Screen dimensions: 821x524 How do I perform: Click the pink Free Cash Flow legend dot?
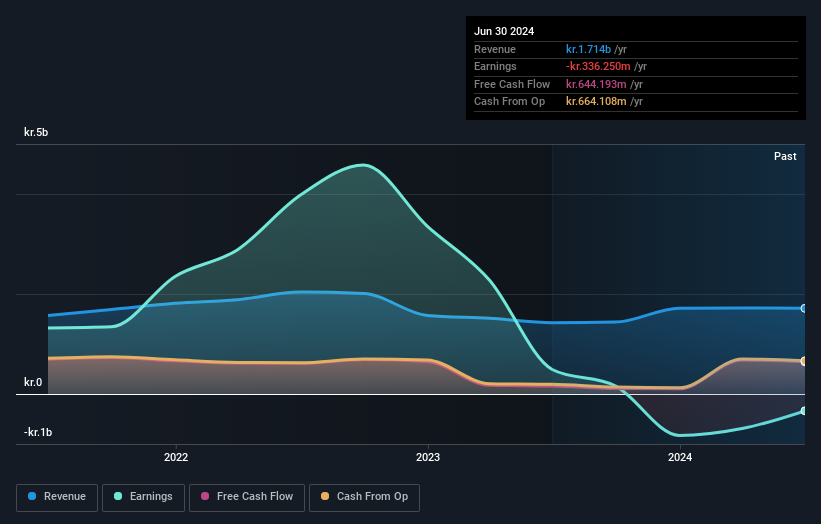point(205,496)
